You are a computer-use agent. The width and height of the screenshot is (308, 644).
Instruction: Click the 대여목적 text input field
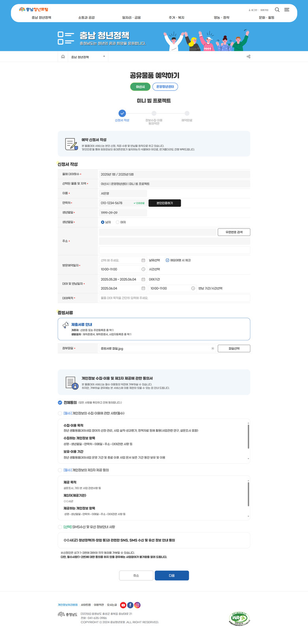click(174, 298)
